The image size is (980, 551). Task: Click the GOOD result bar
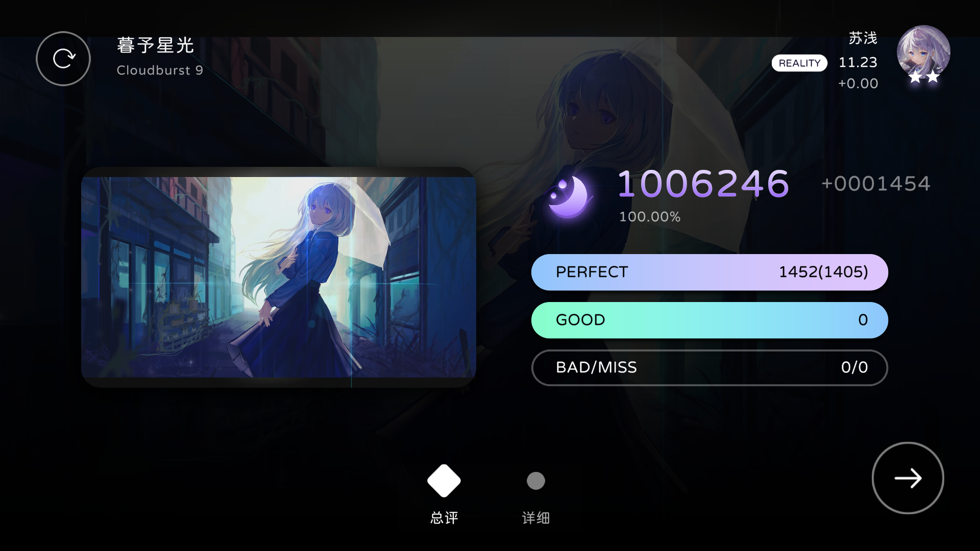(709, 320)
